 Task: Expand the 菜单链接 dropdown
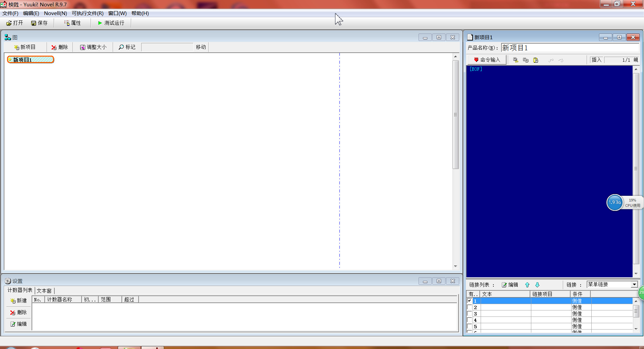634,284
